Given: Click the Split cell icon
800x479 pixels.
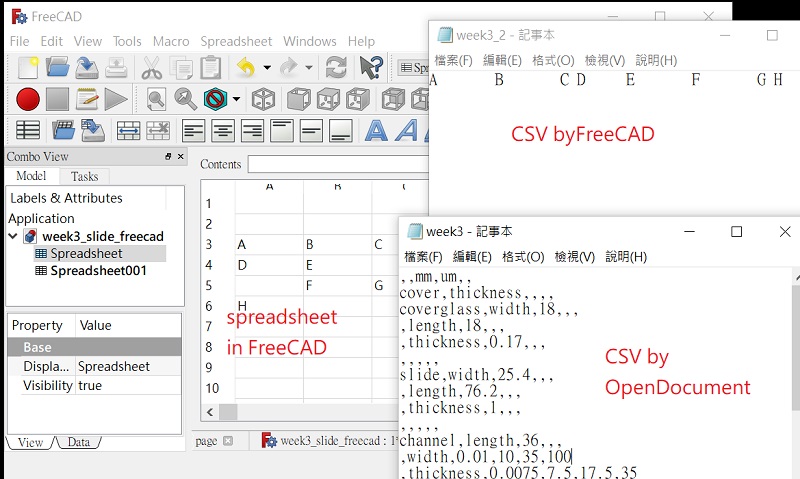Looking at the screenshot, I should 158,131.
